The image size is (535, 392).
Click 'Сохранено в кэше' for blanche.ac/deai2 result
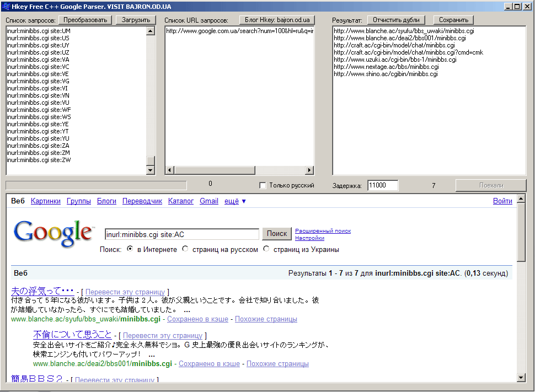pyautogui.click(x=209, y=364)
